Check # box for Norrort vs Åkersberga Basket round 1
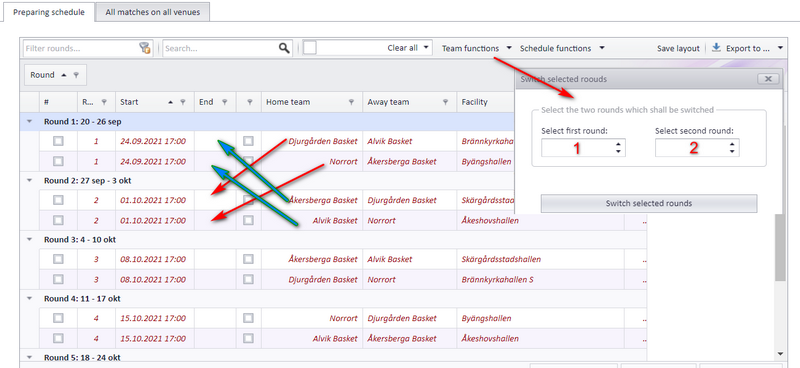The height and width of the screenshot is (368, 800). tap(58, 161)
